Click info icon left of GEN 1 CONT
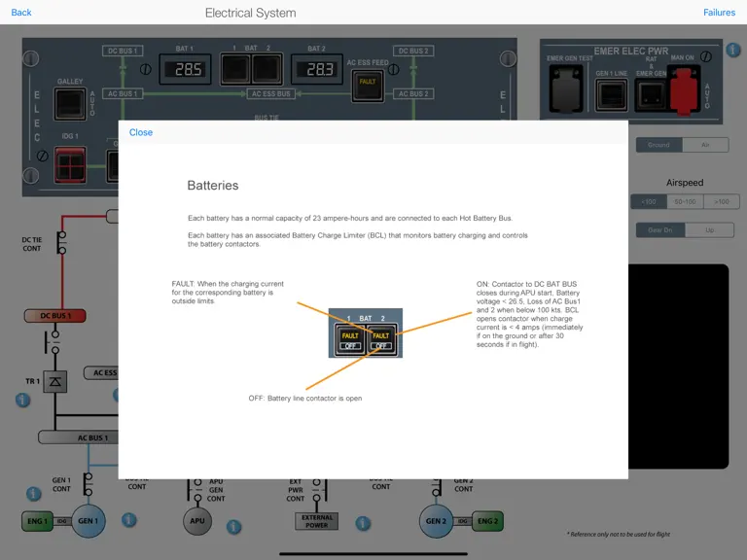This screenshot has width=747, height=560. (x=33, y=494)
